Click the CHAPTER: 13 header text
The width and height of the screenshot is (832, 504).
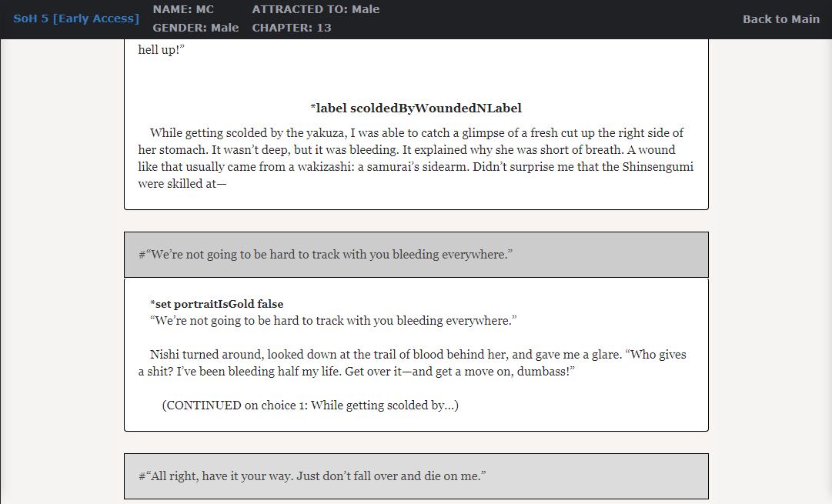291,28
